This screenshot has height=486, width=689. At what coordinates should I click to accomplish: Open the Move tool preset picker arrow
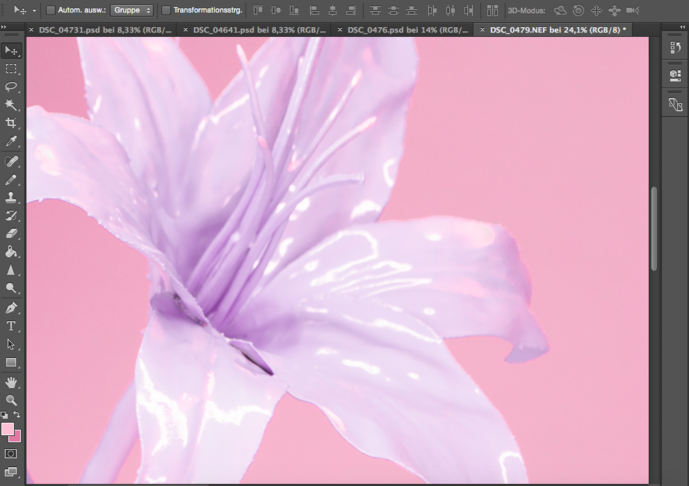coord(34,10)
